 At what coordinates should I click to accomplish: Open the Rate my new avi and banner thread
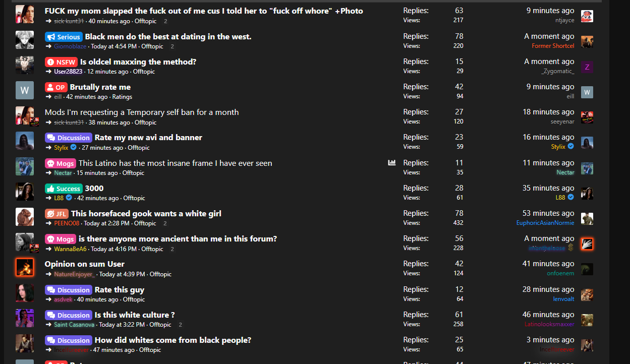(x=148, y=138)
